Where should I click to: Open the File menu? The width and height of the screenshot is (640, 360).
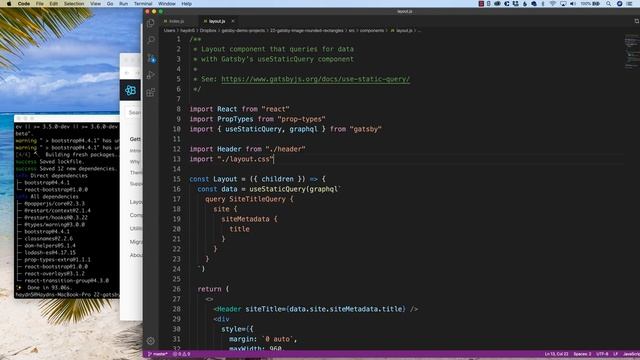pos(40,4)
